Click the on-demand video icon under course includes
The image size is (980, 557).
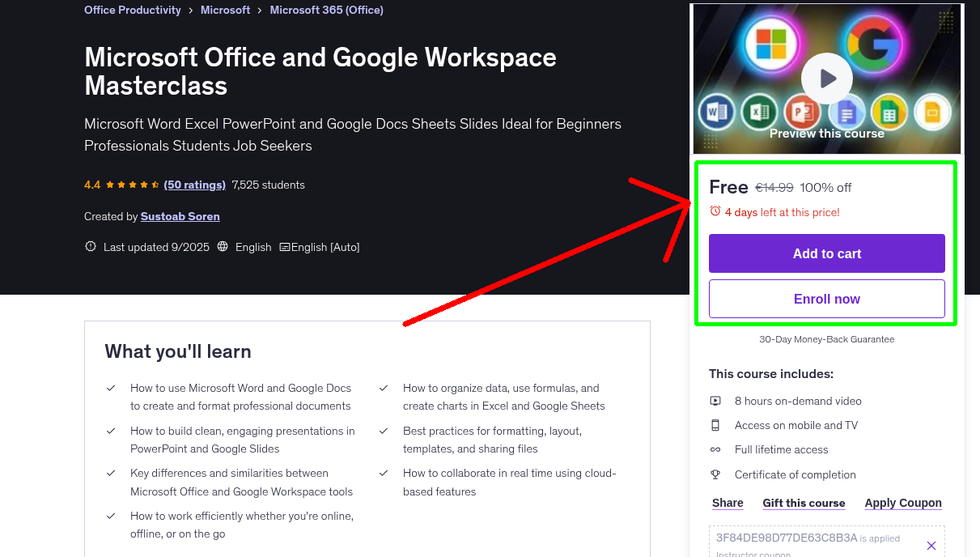715,400
